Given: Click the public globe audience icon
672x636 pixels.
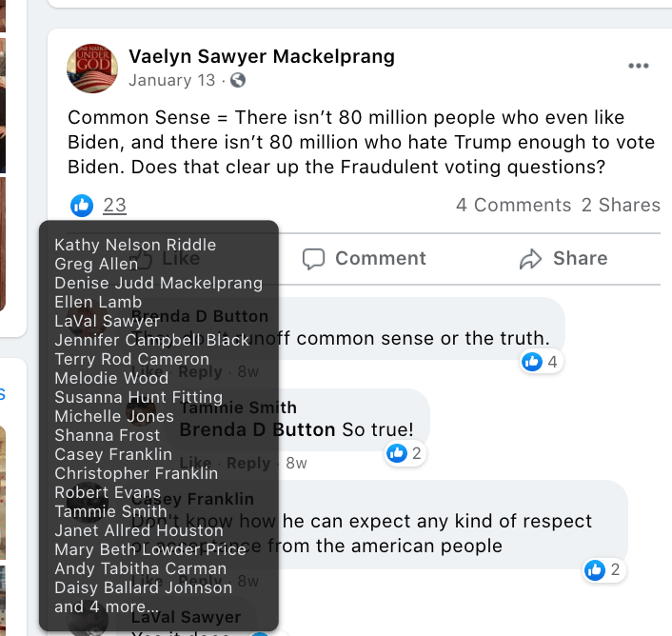Looking at the screenshot, I should [238, 80].
